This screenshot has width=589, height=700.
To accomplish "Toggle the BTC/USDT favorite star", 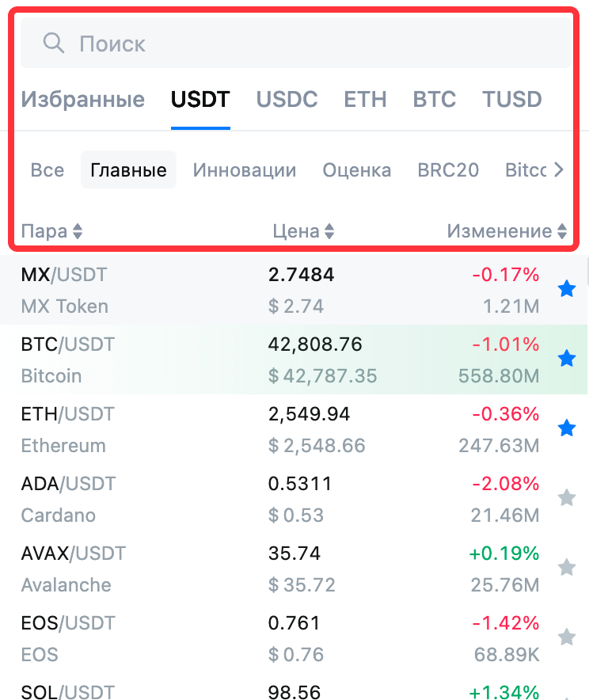I will 567,358.
